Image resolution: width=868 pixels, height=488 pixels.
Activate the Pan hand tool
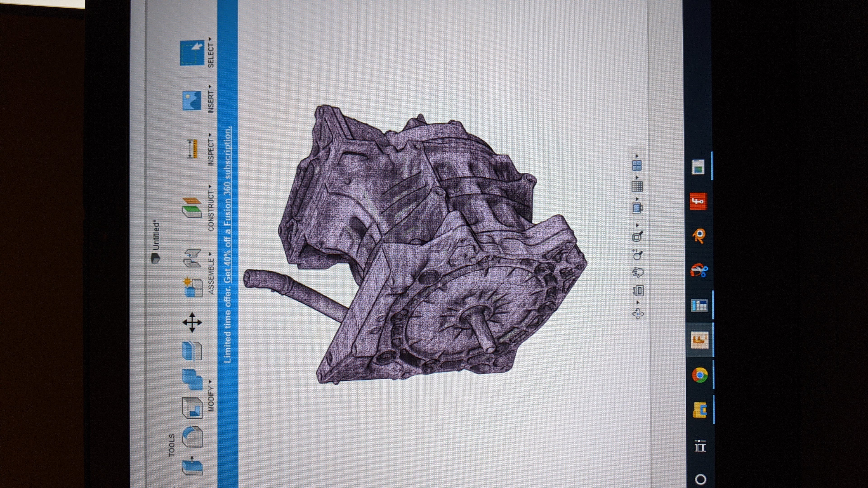[x=637, y=272]
